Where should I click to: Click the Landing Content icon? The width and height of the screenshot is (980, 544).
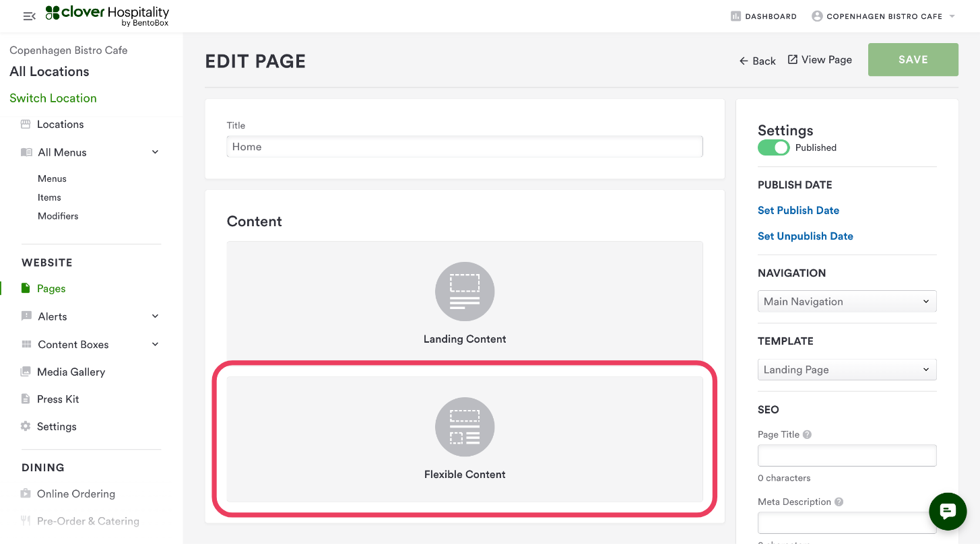(x=465, y=292)
